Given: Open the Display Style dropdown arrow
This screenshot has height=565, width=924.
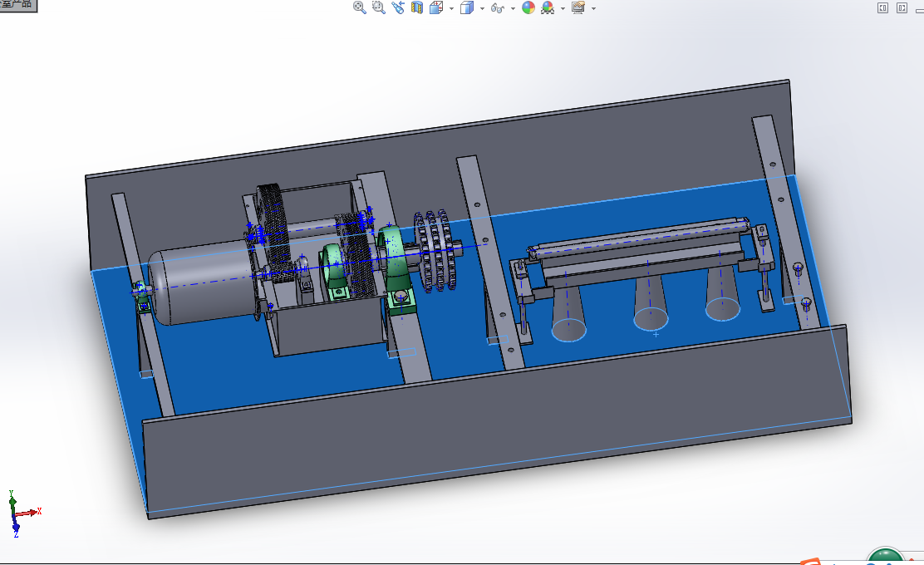Looking at the screenshot, I should click(x=482, y=8).
